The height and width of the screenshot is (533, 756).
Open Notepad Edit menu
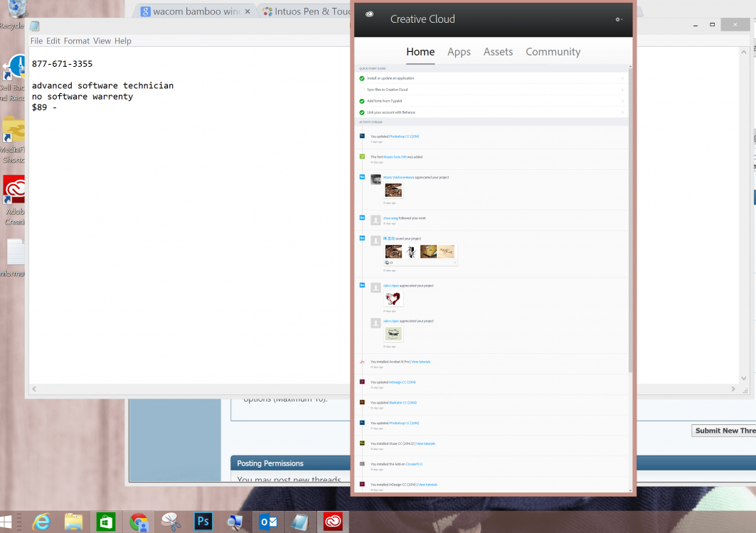click(x=53, y=41)
